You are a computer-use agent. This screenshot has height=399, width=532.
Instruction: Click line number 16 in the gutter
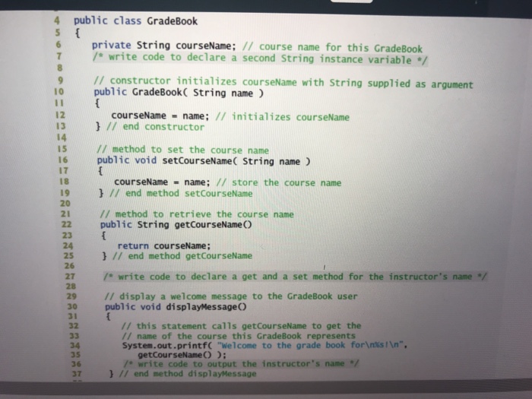coord(63,160)
